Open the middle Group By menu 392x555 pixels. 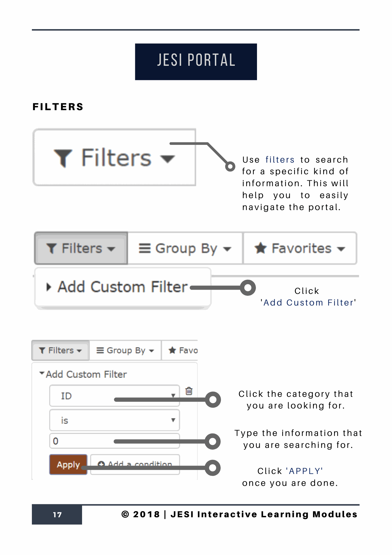(185, 248)
